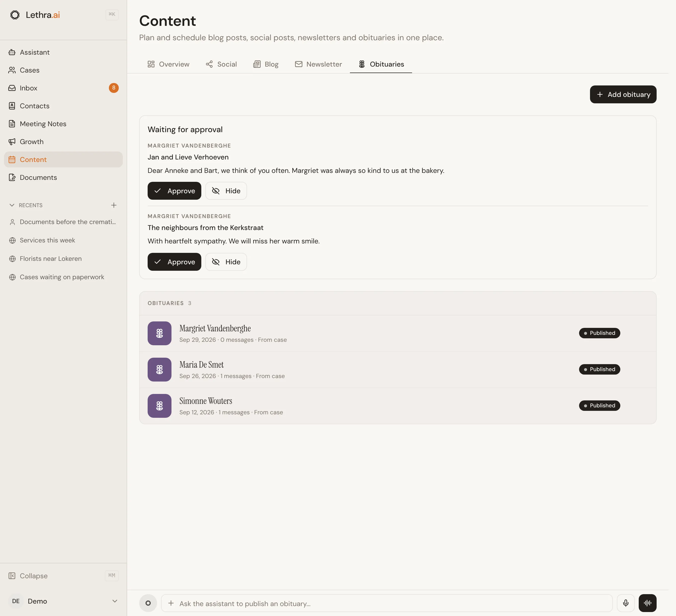The height and width of the screenshot is (616, 676).
Task: Click Margriet Vandenberghe's purple flower icon
Action: (x=160, y=333)
